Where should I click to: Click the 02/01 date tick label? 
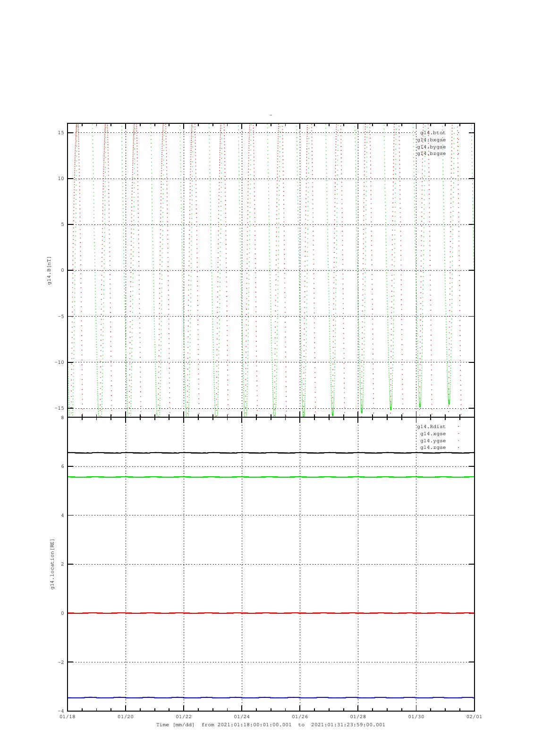pos(474,716)
